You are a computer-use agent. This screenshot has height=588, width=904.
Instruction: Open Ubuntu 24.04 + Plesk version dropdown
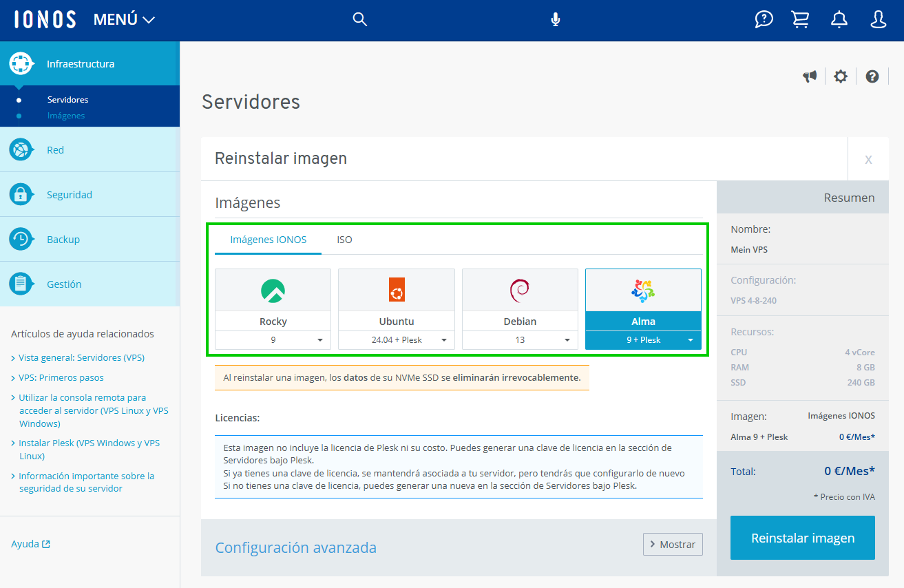coord(397,340)
